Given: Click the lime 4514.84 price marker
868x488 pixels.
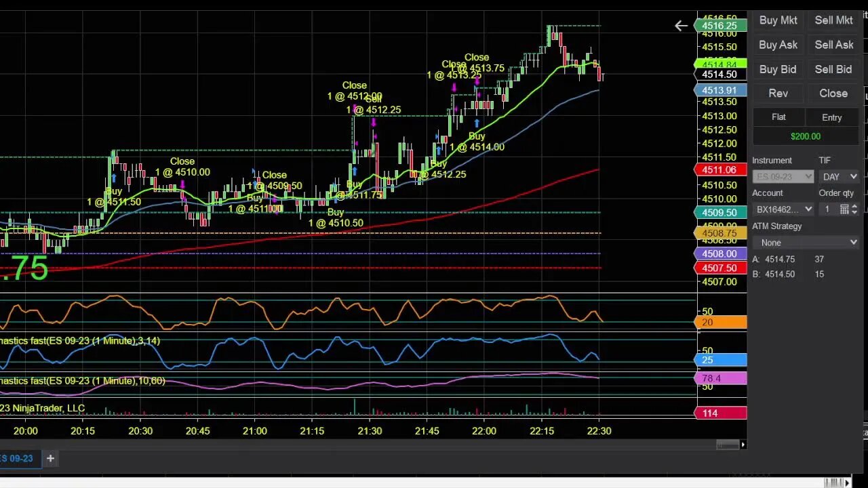Looking at the screenshot, I should tap(722, 64).
